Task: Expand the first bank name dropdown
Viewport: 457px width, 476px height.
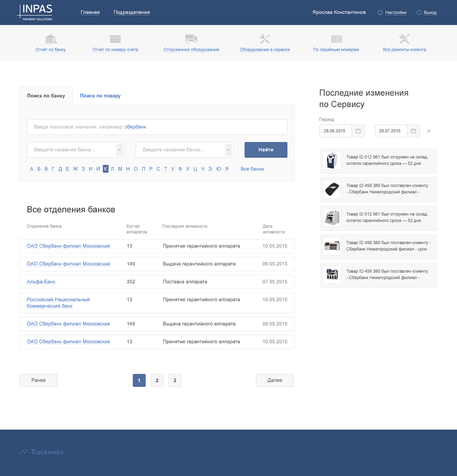Action: tap(120, 150)
